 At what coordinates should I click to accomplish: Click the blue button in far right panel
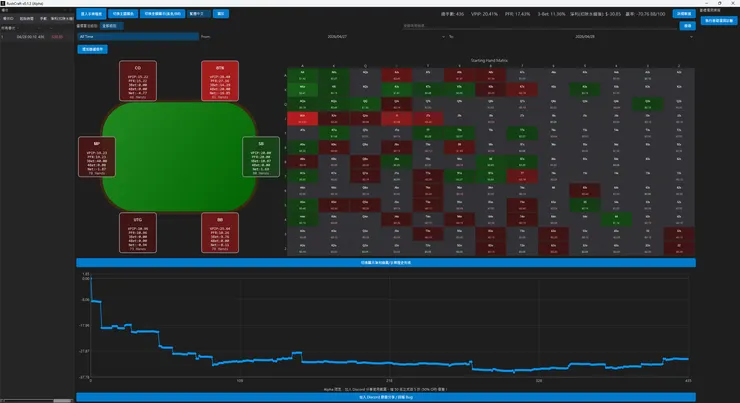click(719, 20)
